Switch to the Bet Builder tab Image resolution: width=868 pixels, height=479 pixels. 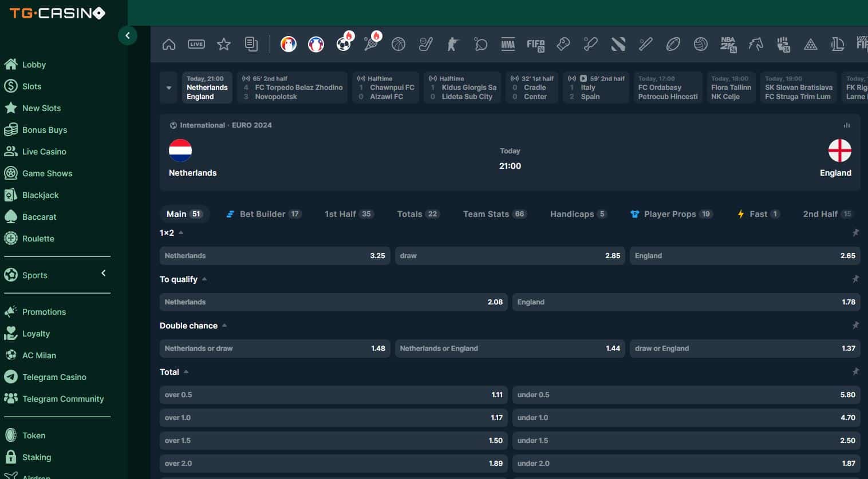(x=263, y=214)
